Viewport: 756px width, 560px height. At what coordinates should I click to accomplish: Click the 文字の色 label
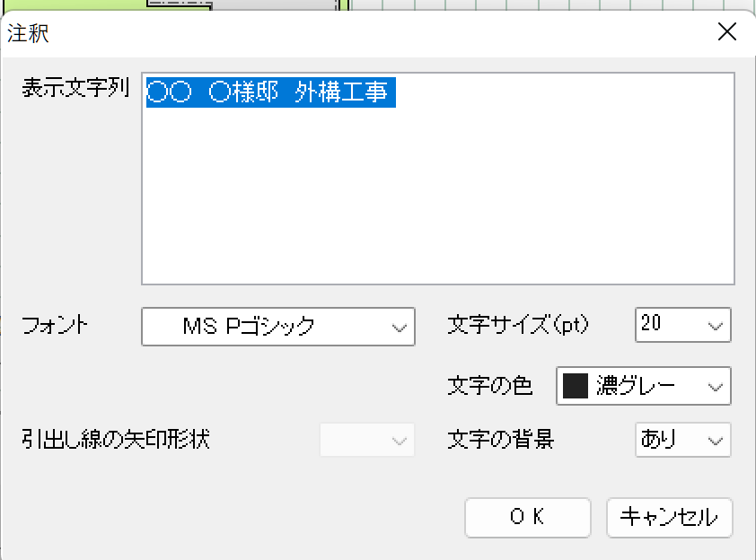coord(489,386)
